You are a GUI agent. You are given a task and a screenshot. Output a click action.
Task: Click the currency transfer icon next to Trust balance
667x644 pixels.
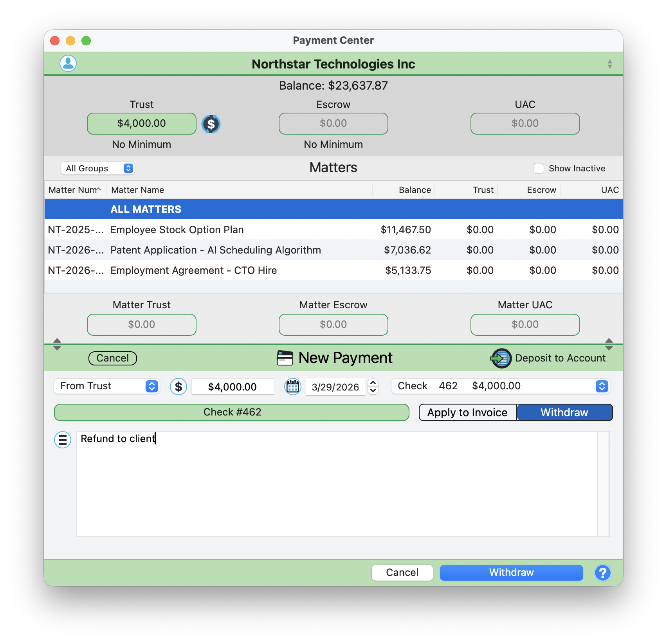(211, 124)
